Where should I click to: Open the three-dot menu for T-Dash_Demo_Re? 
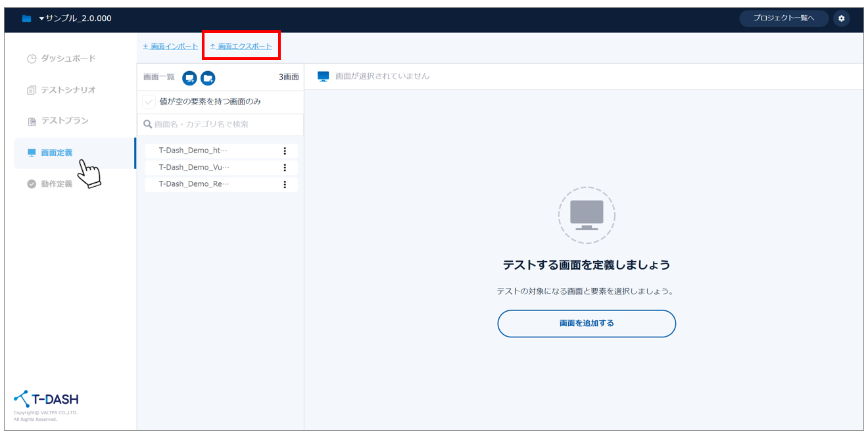coord(285,185)
